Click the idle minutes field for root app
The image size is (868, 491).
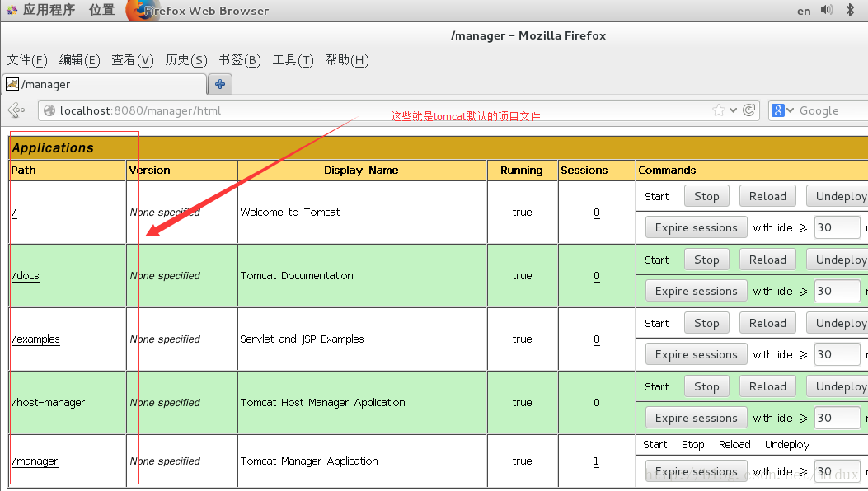(x=835, y=227)
